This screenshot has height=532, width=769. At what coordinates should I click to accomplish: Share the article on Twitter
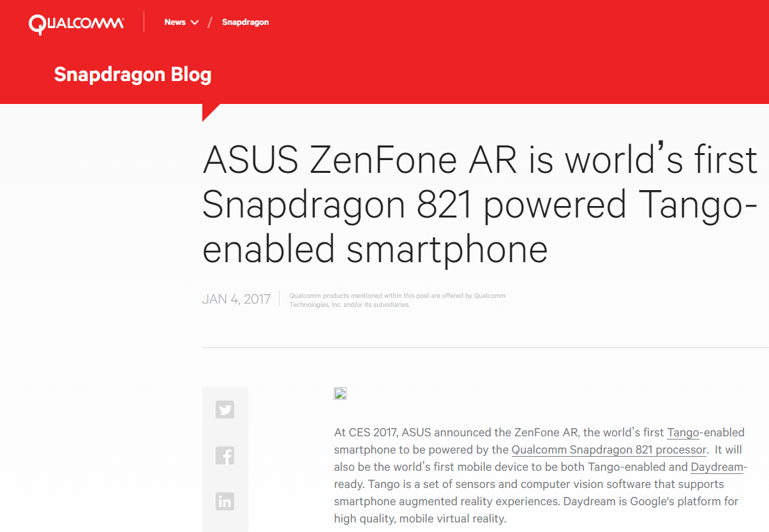pos(225,410)
